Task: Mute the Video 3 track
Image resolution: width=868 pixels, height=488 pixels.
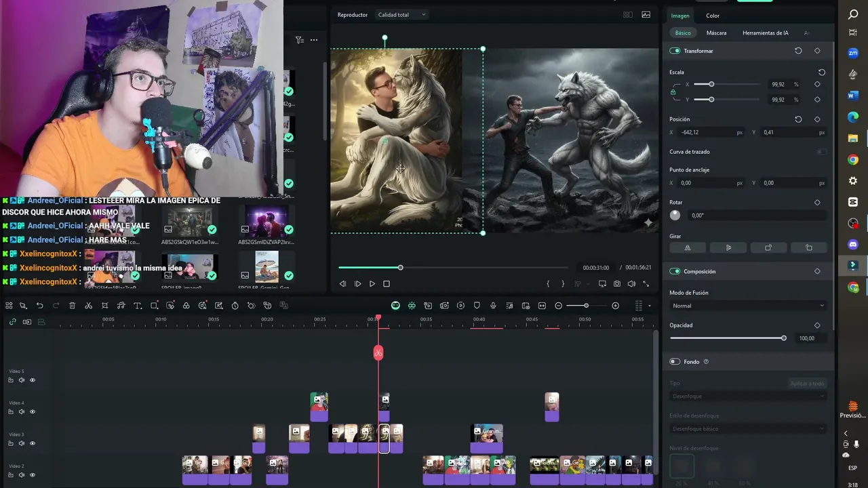Action: click(x=21, y=443)
